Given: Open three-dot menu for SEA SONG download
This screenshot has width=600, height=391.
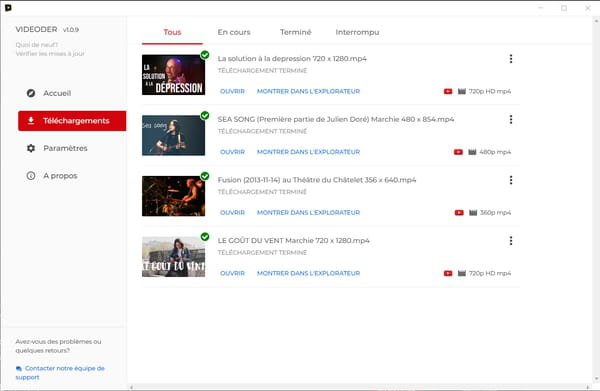Looking at the screenshot, I should tap(511, 119).
